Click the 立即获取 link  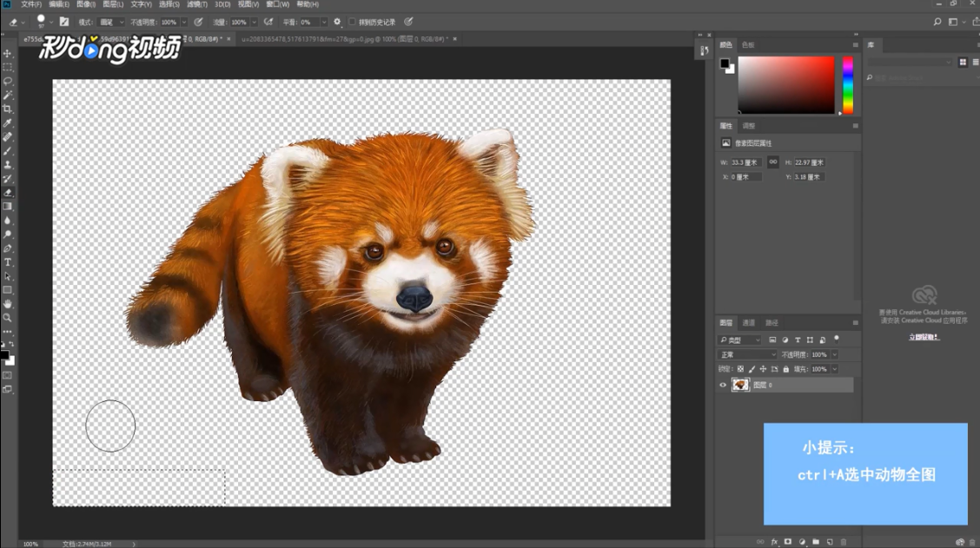[x=924, y=337]
